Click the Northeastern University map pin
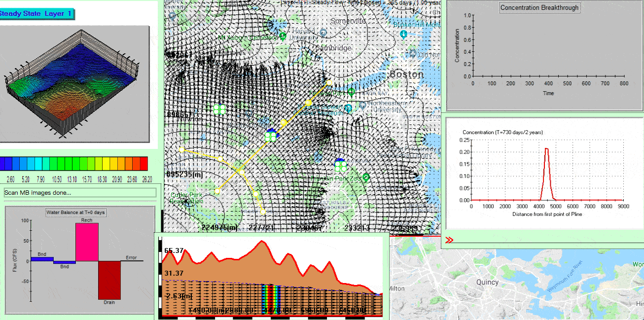The height and width of the screenshot is (320, 644). click(362, 106)
